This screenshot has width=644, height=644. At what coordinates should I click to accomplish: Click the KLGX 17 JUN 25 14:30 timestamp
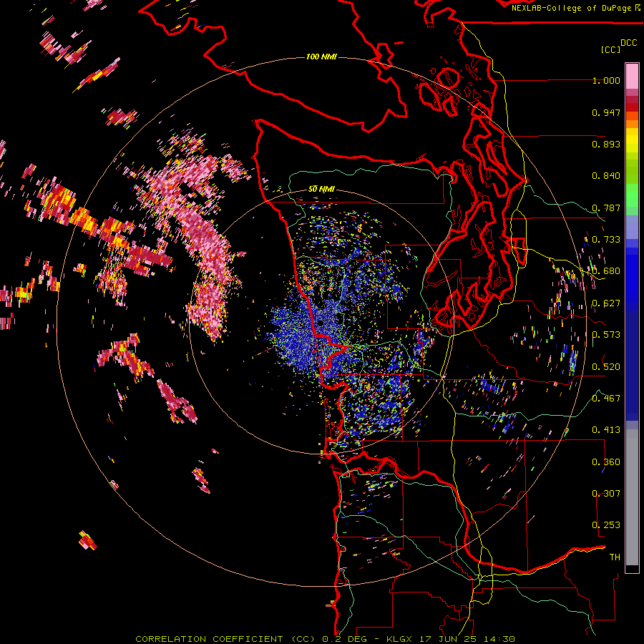(x=451, y=639)
